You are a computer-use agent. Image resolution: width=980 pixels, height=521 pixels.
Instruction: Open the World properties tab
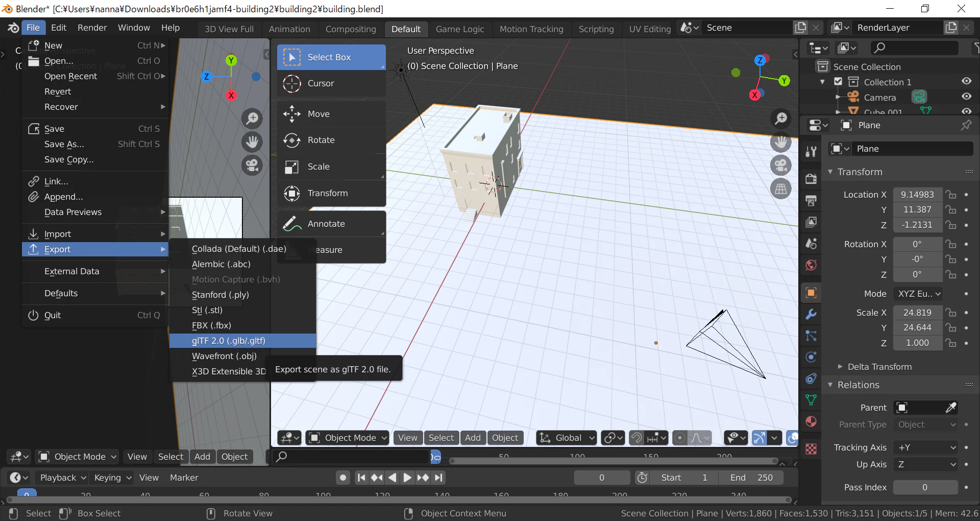(x=811, y=265)
